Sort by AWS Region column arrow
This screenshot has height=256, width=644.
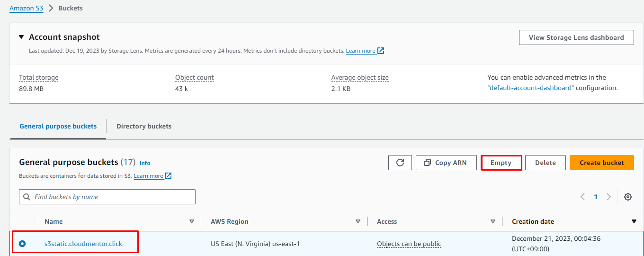tap(358, 221)
